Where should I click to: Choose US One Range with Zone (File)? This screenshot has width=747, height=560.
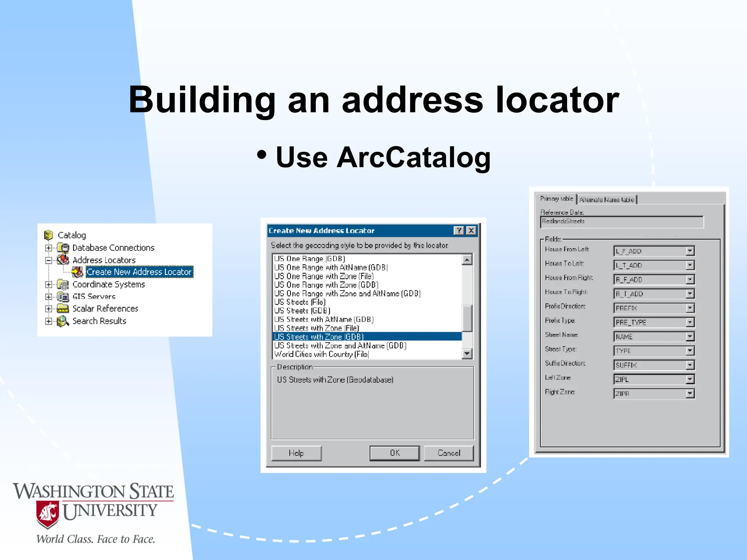click(x=367, y=276)
